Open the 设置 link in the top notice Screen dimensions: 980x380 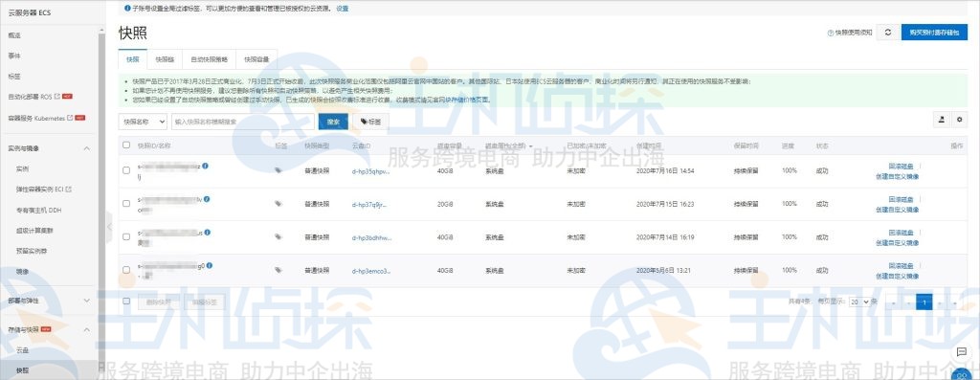click(x=343, y=8)
